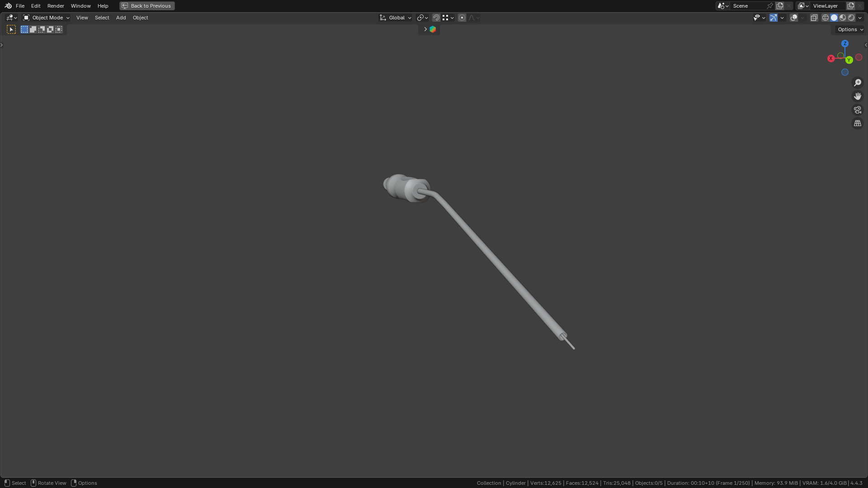This screenshot has width=868, height=488.
Task: Switch to rendered shading
Action: (851, 18)
